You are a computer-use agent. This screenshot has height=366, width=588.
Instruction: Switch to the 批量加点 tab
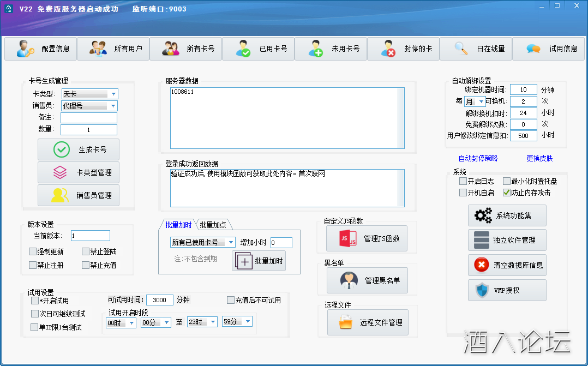213,225
